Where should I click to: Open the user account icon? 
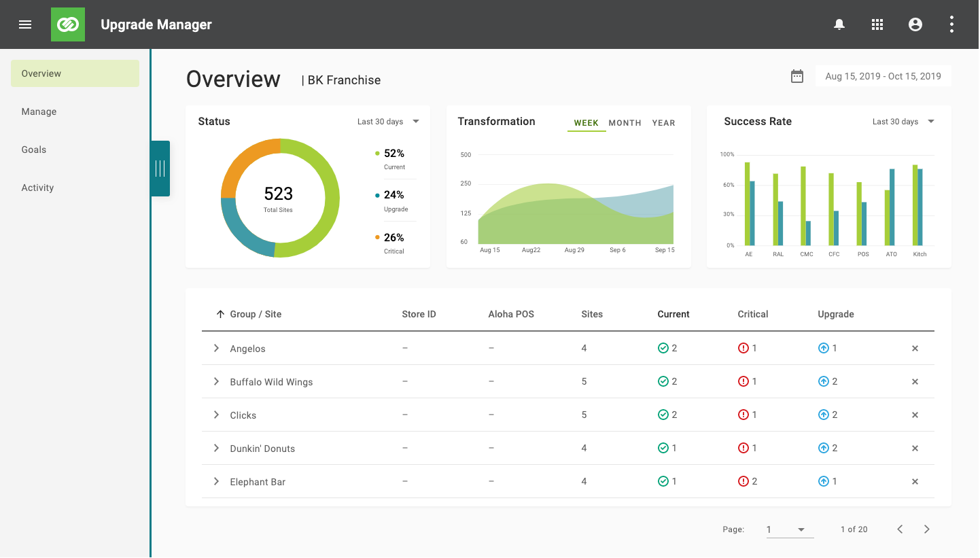coord(915,24)
